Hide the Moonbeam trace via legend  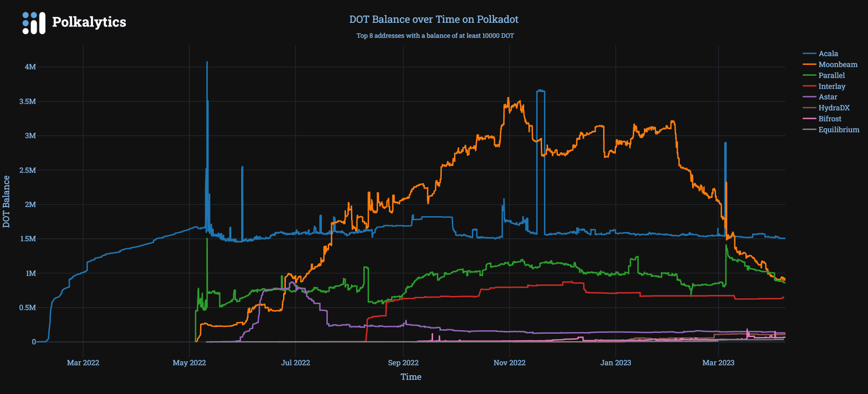pyautogui.click(x=837, y=65)
